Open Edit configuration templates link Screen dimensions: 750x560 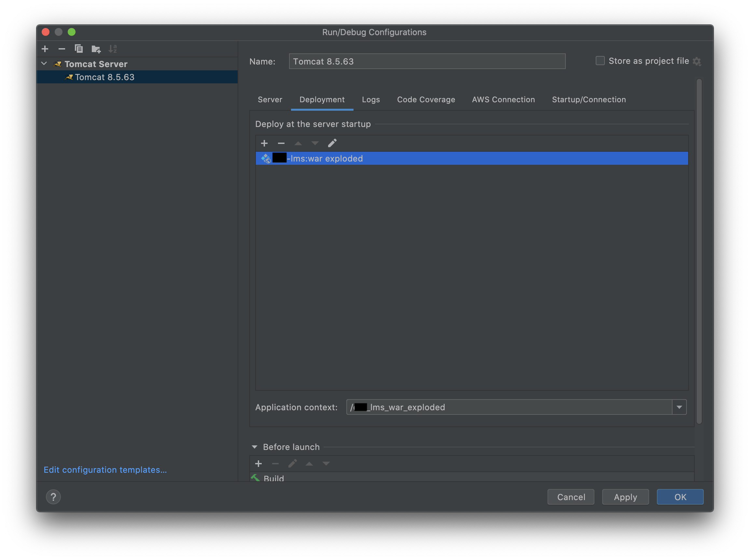pyautogui.click(x=105, y=470)
